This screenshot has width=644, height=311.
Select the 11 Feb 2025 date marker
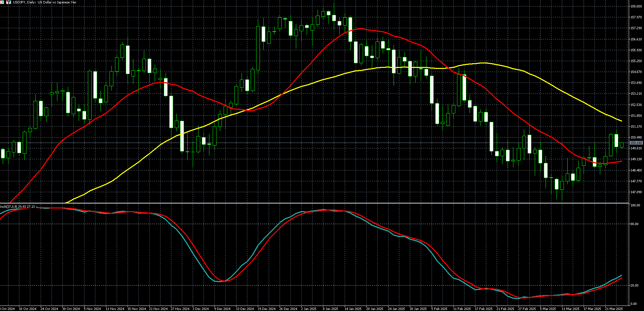462,309
